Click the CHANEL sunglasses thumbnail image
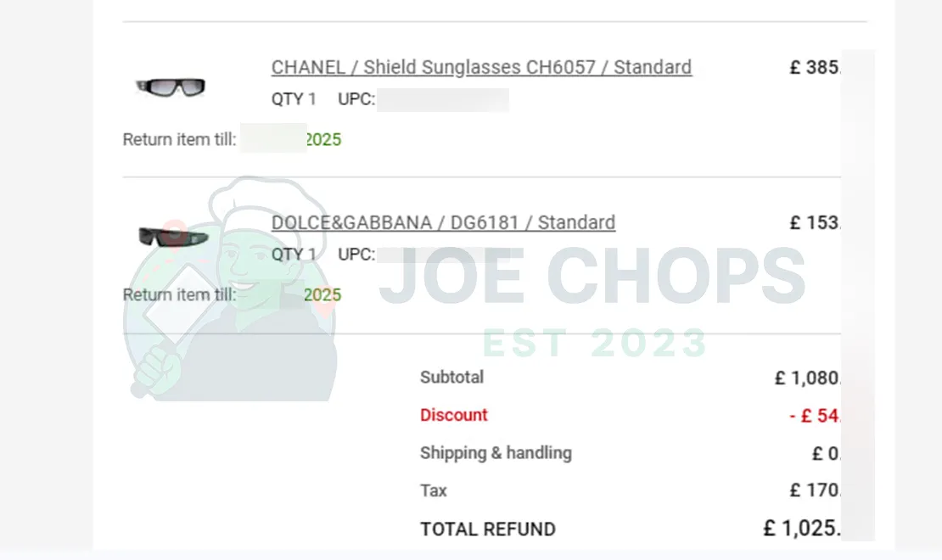The image size is (942, 560). (x=170, y=85)
